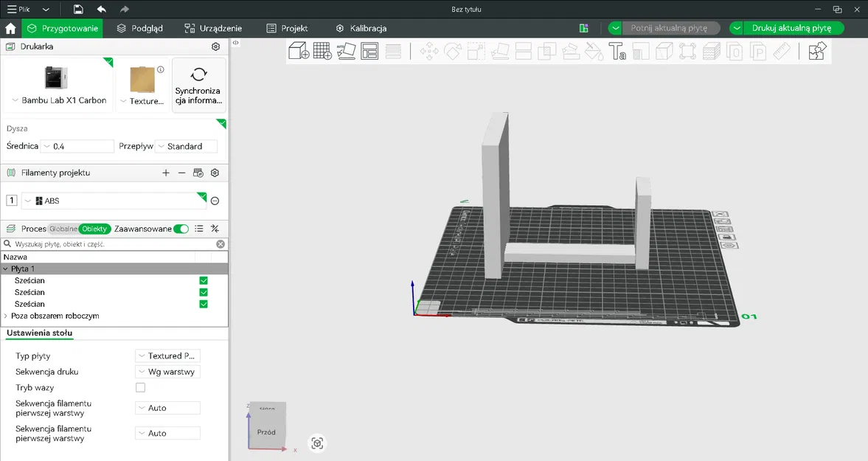The width and height of the screenshot is (868, 461).
Task: Open the nozzle Średnica 0.4 dropdown
Action: [77, 146]
